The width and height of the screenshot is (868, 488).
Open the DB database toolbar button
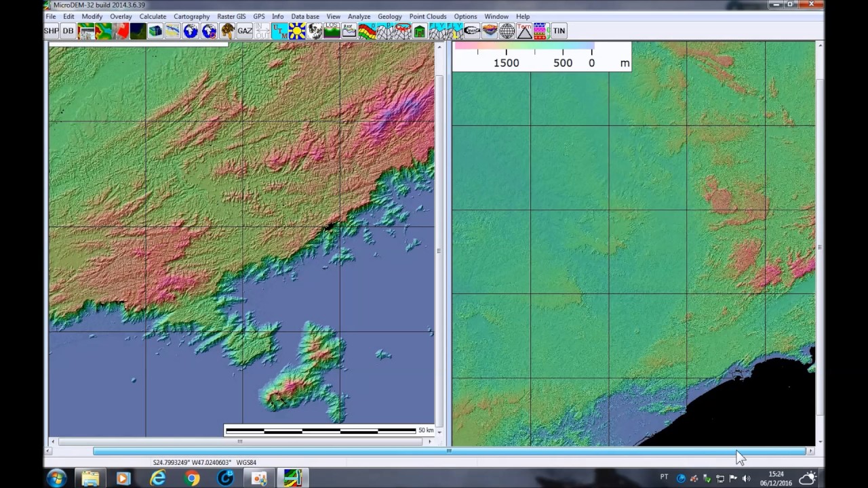68,30
